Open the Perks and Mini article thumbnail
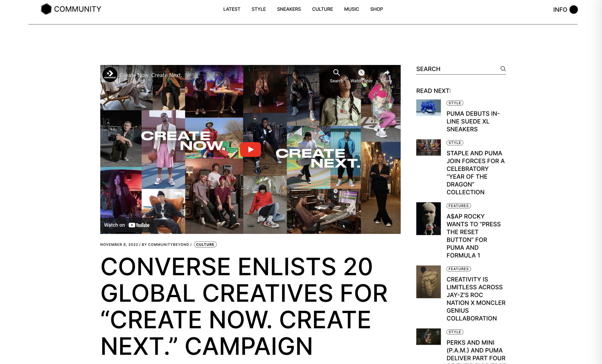 (x=428, y=337)
